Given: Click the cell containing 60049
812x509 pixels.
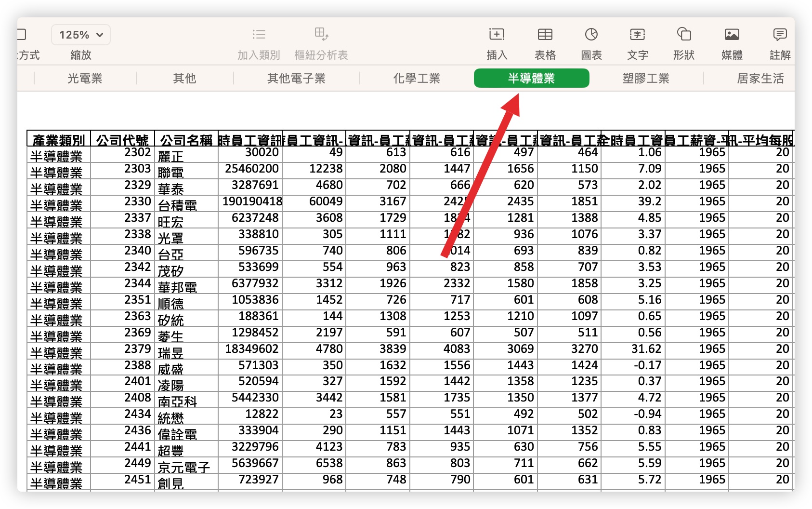Looking at the screenshot, I should (314, 204).
